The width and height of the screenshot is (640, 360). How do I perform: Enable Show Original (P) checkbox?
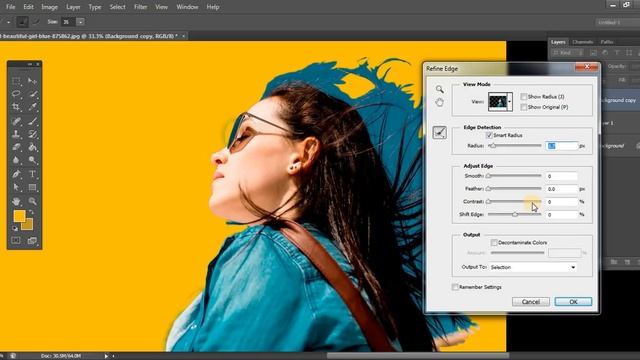coord(524,107)
